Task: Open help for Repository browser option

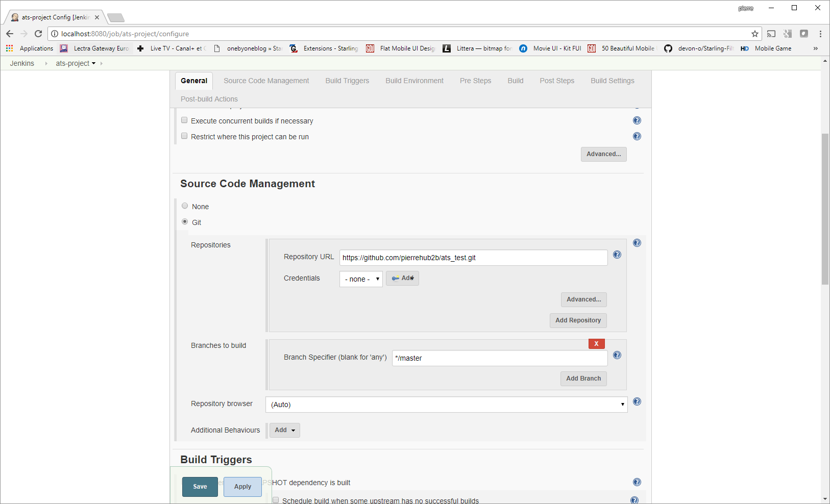Action: coord(637,401)
